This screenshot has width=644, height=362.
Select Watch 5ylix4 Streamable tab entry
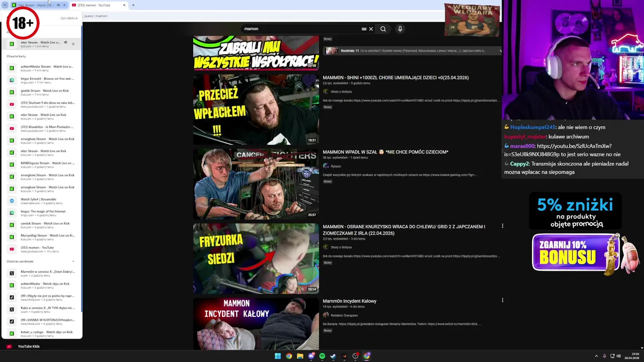tap(42, 201)
